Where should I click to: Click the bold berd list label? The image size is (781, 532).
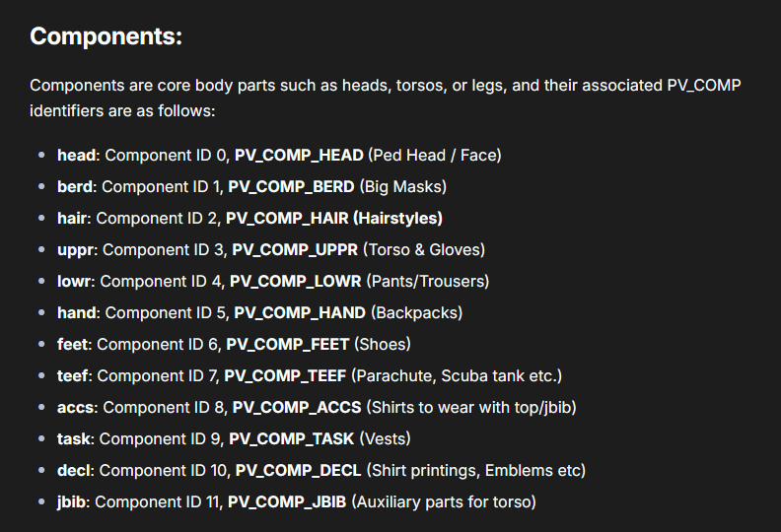tap(75, 186)
